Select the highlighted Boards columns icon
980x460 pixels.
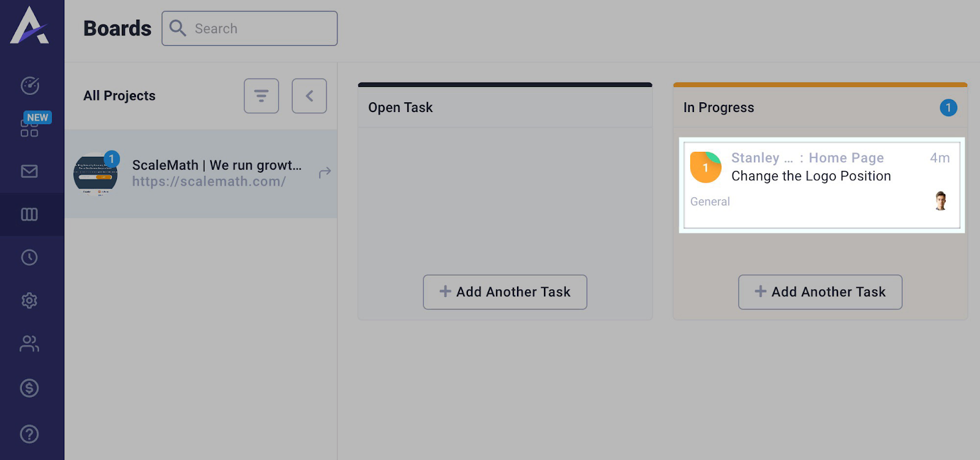click(x=29, y=214)
